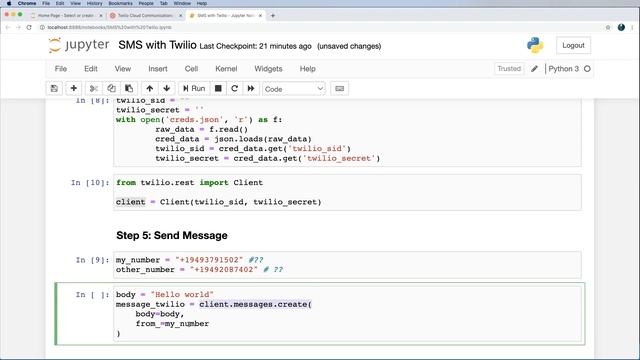Open the Chrome app menu in menu bar
This screenshot has width=640, height=360.
(27, 3)
